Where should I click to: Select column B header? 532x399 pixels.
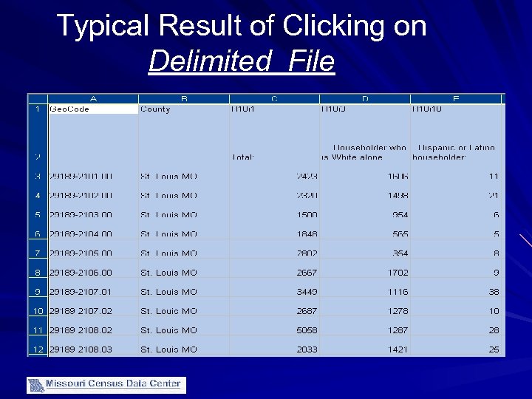184,99
